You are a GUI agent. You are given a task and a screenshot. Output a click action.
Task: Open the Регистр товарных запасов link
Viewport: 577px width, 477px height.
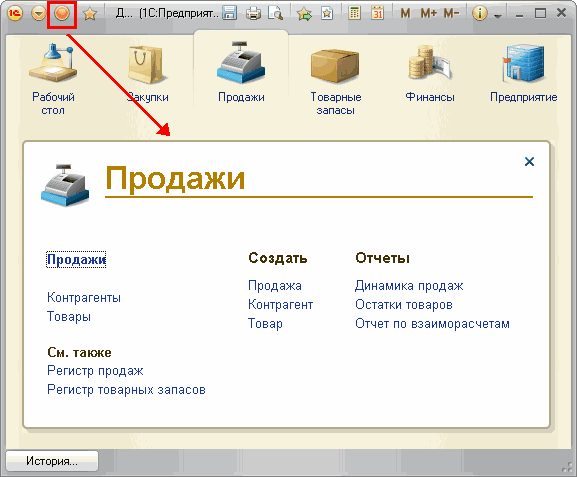pos(126,389)
